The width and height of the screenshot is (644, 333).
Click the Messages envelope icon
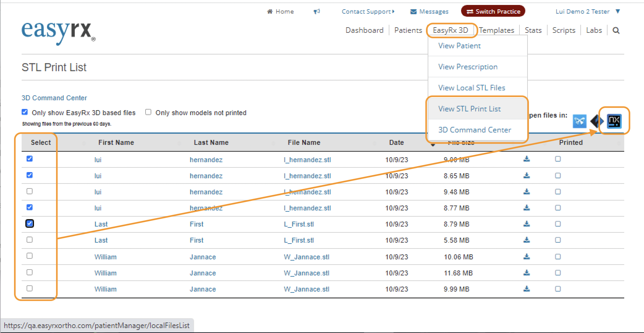pyautogui.click(x=413, y=12)
